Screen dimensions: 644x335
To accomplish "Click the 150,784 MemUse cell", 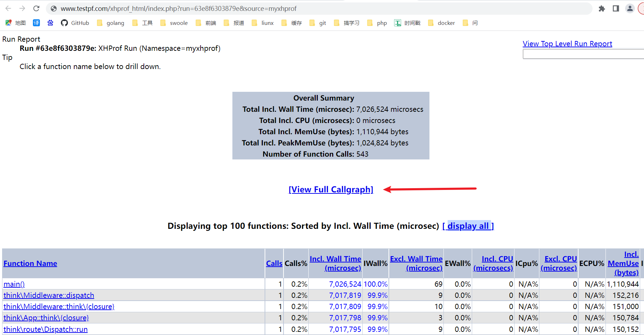I will (x=626, y=318).
